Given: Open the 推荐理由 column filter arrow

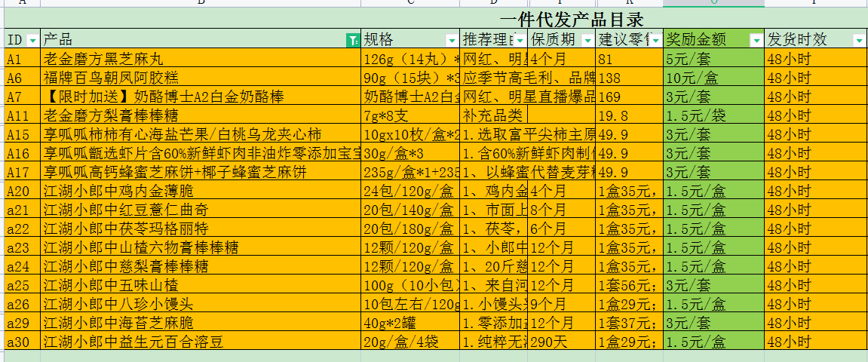Looking at the screenshot, I should click(521, 41).
